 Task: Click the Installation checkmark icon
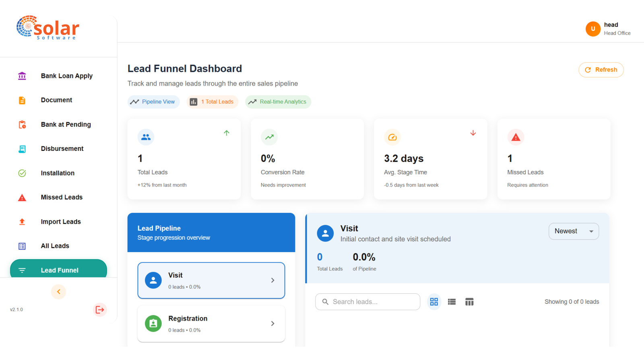[22, 173]
